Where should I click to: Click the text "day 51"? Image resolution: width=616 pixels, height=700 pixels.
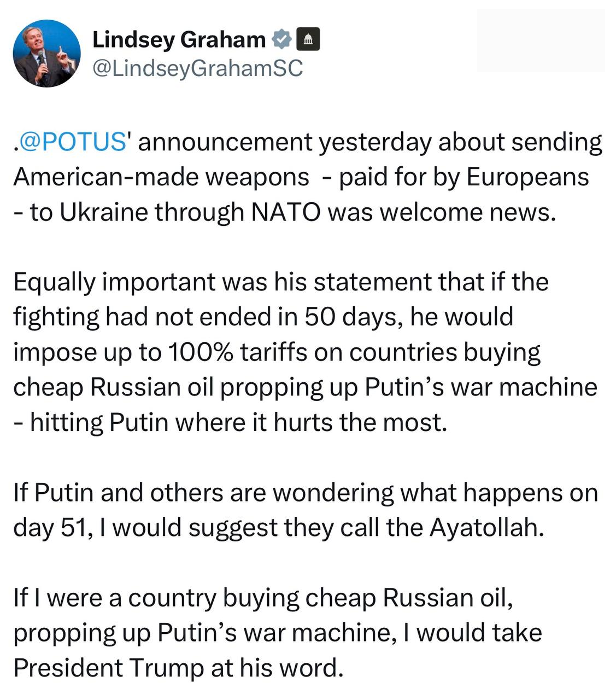pyautogui.click(x=50, y=527)
